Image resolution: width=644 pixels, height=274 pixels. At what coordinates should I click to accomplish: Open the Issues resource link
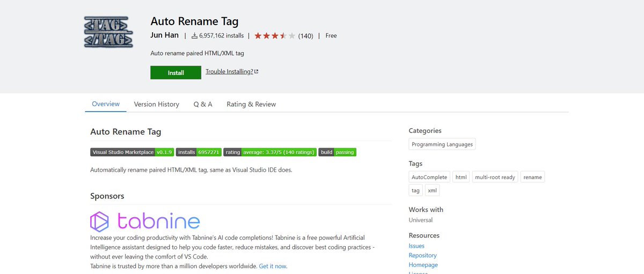[416, 246]
